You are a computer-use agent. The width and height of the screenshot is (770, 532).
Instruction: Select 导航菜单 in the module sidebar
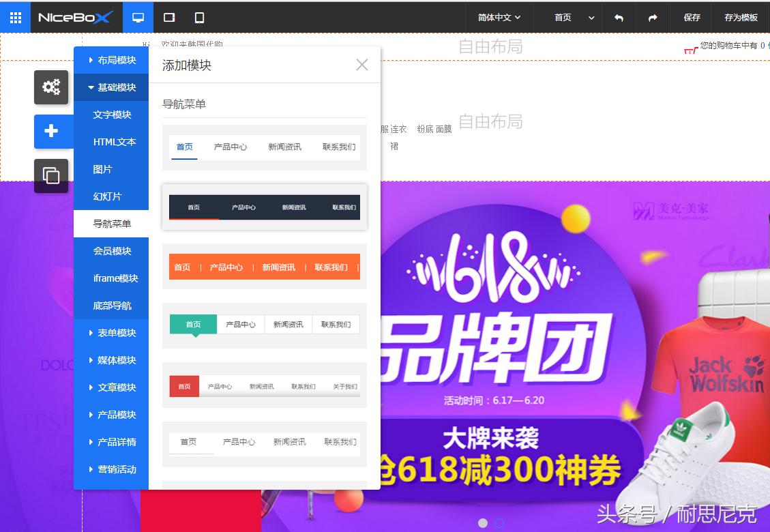pos(111,224)
